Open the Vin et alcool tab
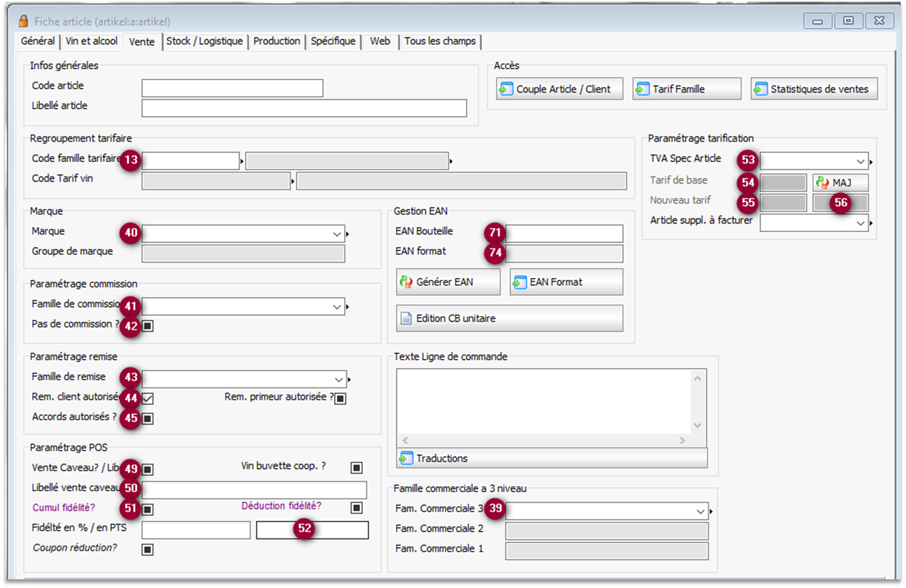906x588 pixels. click(91, 41)
